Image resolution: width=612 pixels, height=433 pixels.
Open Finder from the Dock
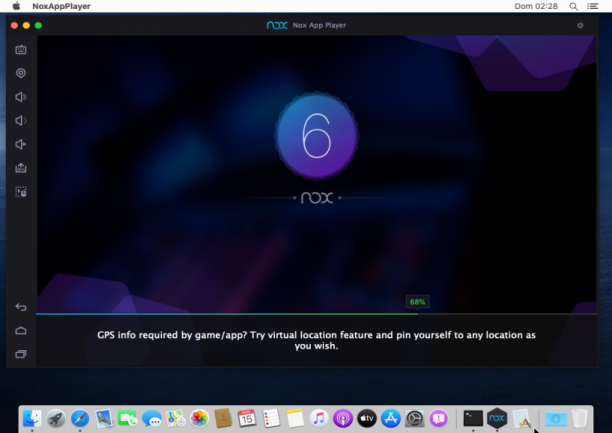[x=32, y=419]
